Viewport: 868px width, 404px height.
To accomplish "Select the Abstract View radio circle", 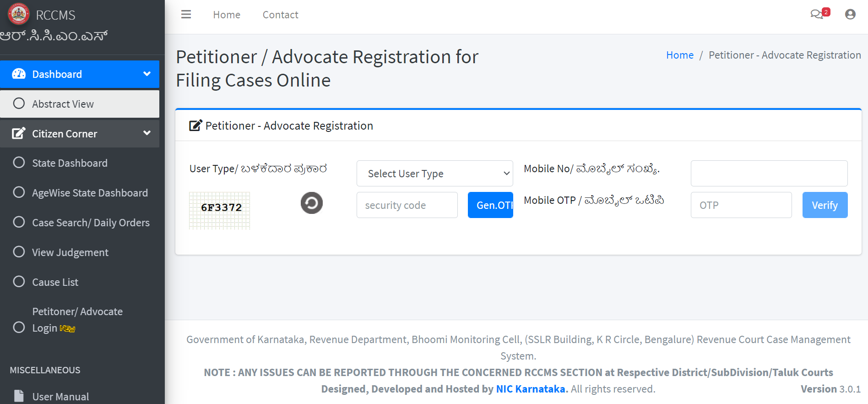I will pyautogui.click(x=19, y=104).
